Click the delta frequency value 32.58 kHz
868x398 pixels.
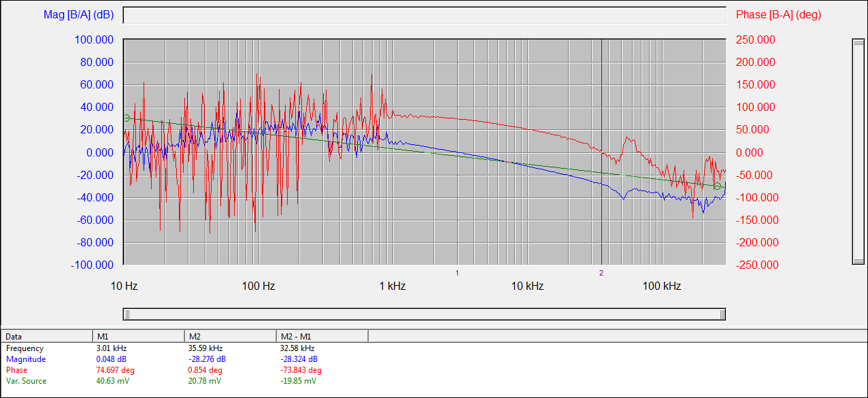point(297,348)
